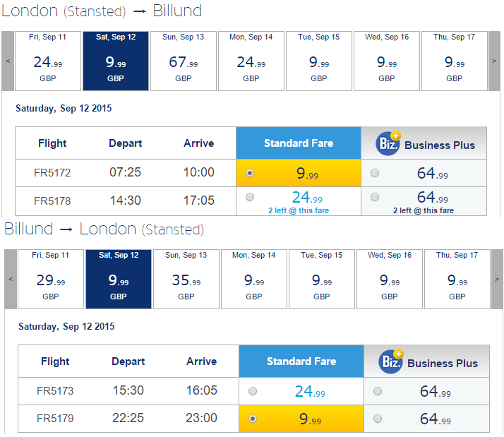Pick outbound Fri, Sep 11 date tab
504x437 pixels.
tap(48, 61)
